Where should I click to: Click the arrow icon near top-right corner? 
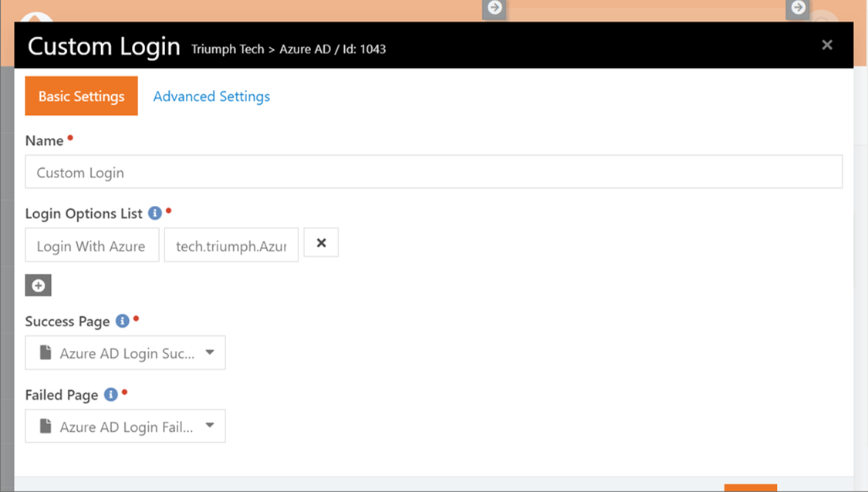pos(798,8)
